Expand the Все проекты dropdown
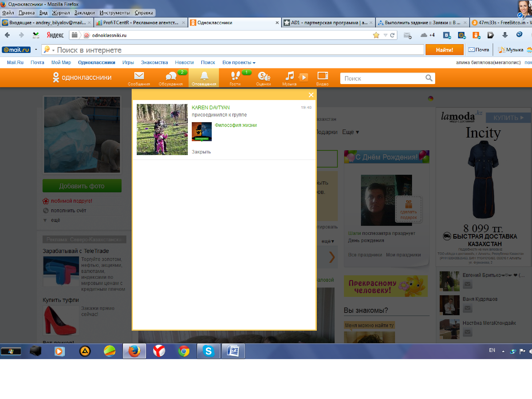Image resolution: width=532 pixels, height=399 pixels. (x=239, y=63)
